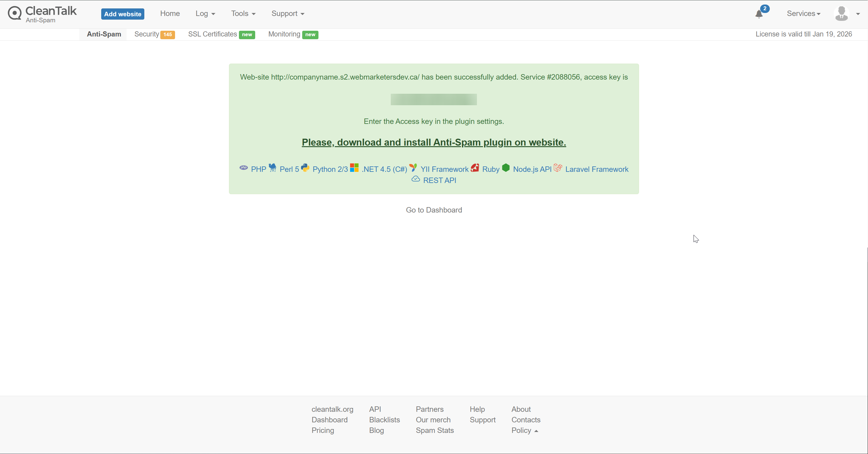Click the Windows .NET colored-squares icon
The image size is (868, 454).
pos(354,168)
